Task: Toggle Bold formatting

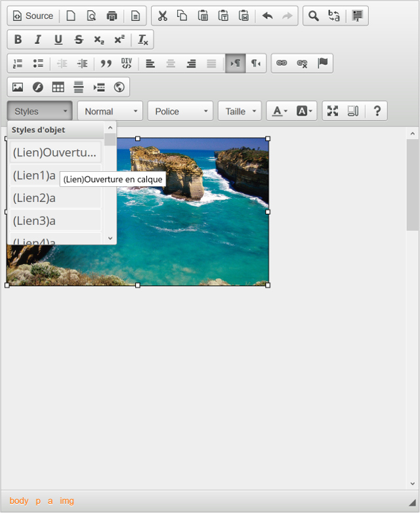Action: 18,40
